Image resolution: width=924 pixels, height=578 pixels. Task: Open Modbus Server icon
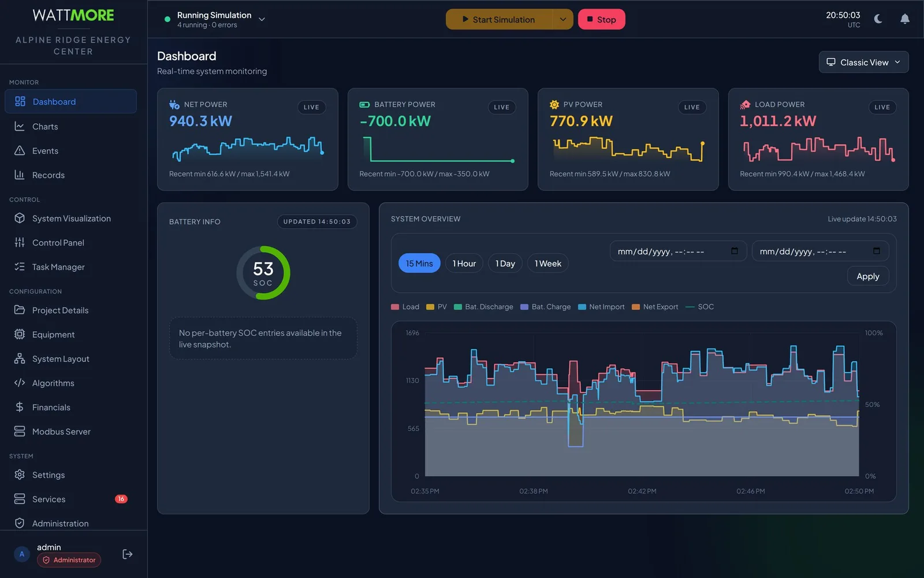(20, 432)
